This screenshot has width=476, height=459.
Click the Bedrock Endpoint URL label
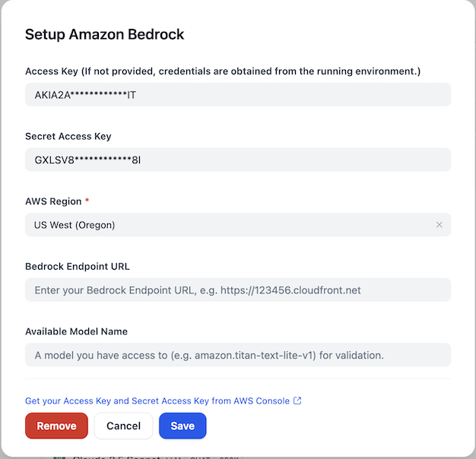(x=78, y=266)
